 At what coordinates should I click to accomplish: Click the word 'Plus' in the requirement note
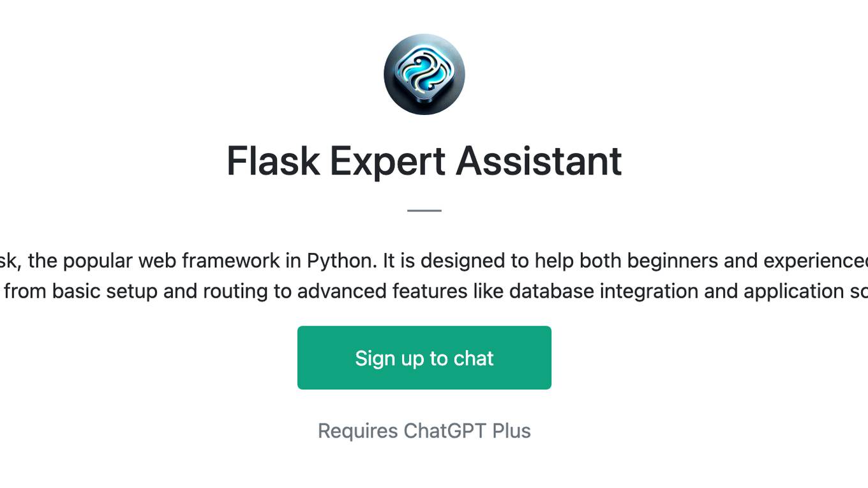click(x=511, y=431)
